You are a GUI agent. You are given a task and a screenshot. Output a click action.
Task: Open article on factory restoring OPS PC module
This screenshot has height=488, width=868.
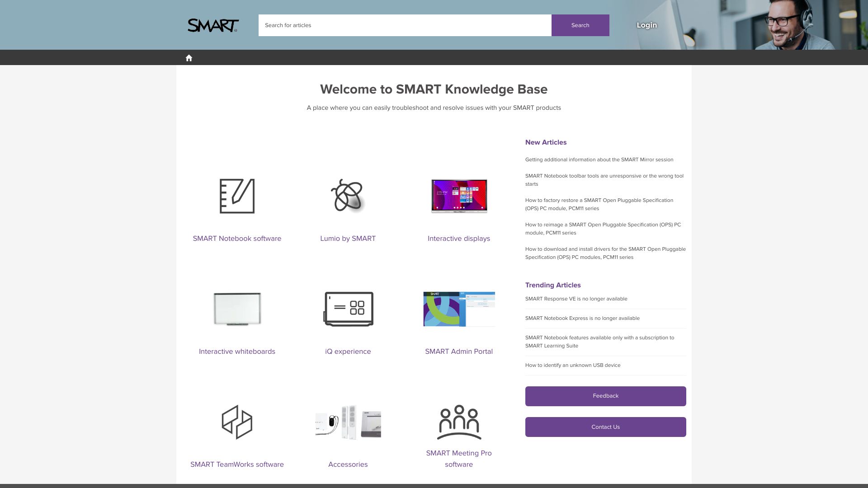click(599, 204)
